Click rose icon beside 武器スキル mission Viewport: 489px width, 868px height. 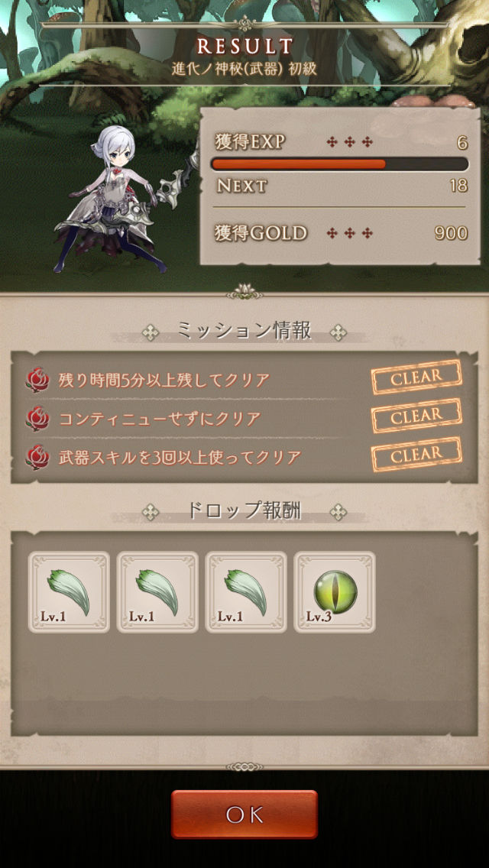point(37,457)
